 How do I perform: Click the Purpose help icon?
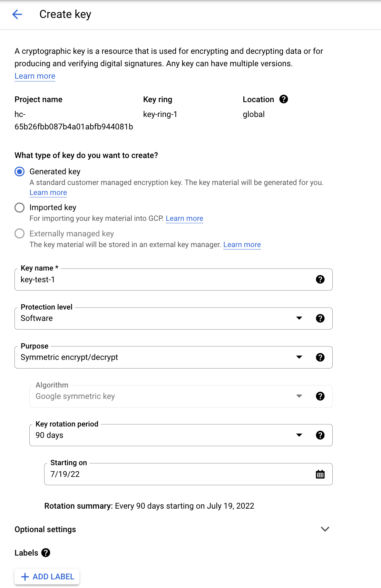point(320,357)
